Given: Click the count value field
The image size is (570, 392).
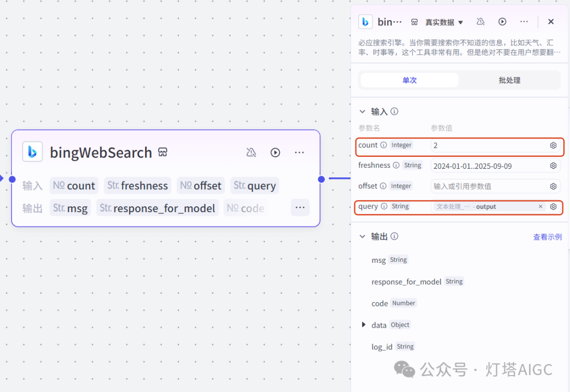Looking at the screenshot, I should coord(489,145).
